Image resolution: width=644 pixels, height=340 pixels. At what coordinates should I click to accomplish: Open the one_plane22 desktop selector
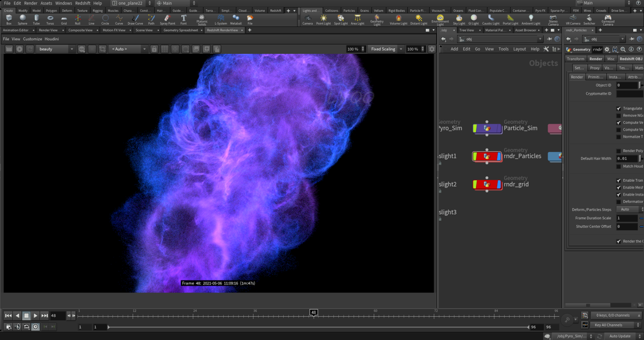tap(131, 3)
